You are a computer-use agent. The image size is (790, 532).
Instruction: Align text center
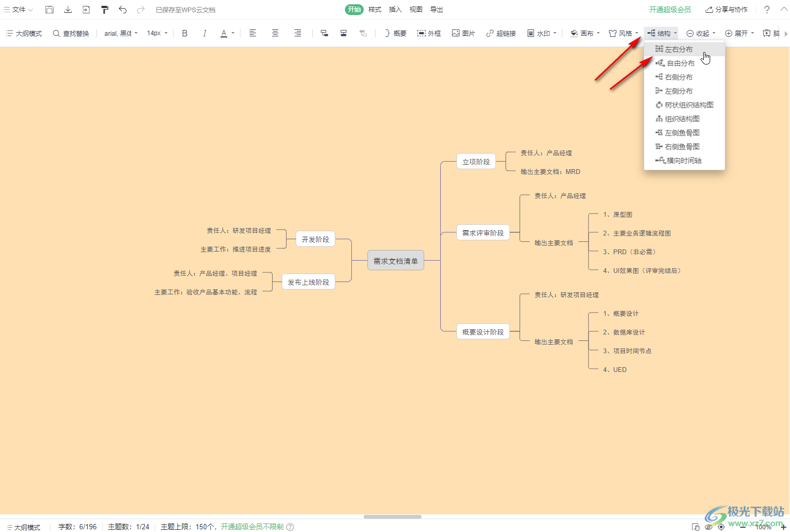pos(275,33)
